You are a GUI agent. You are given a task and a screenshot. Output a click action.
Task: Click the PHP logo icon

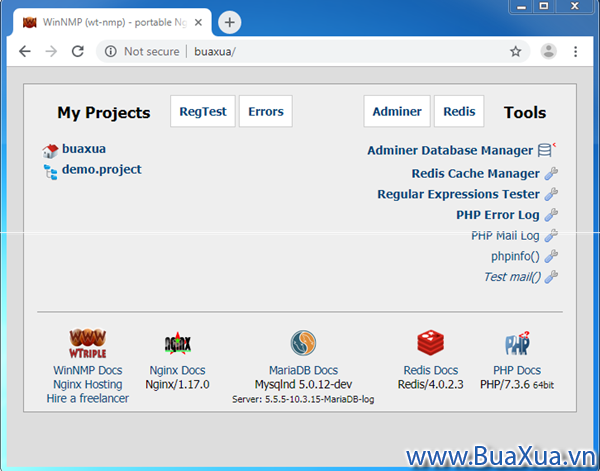click(x=517, y=343)
